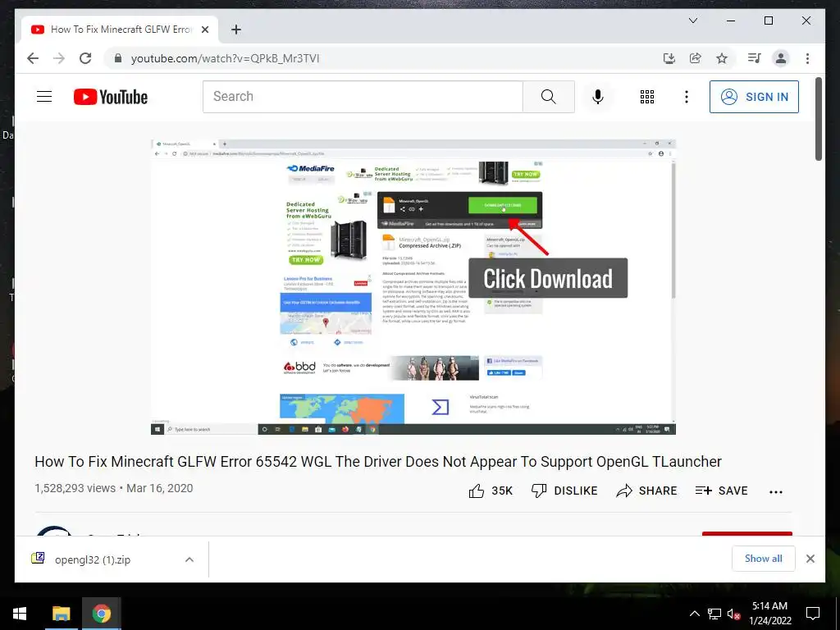This screenshot has height=630, width=840.
Task: Go back using Chrome's back arrow
Action: point(33,58)
